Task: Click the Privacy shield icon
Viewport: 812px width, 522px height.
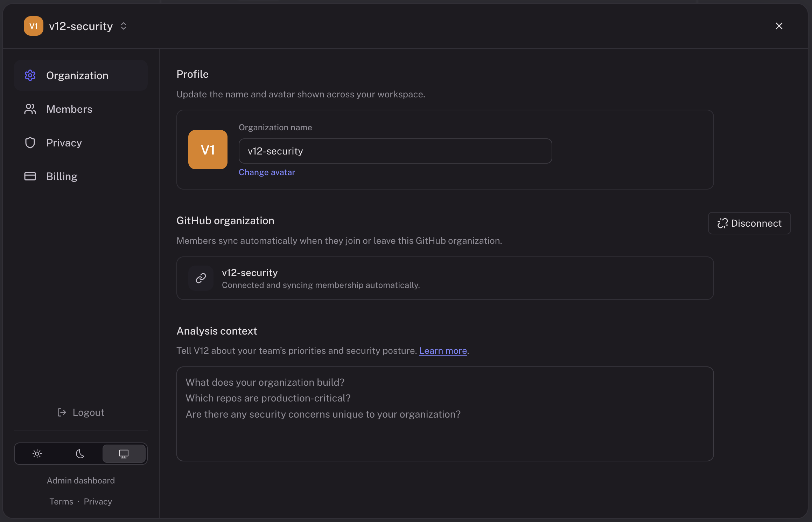Action: (30, 143)
